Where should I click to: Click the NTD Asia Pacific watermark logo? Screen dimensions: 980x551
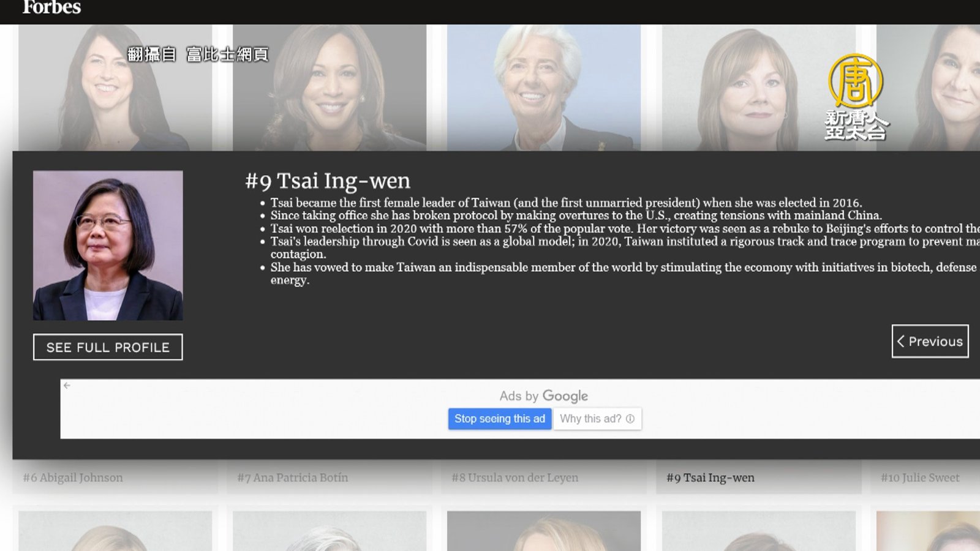(856, 97)
